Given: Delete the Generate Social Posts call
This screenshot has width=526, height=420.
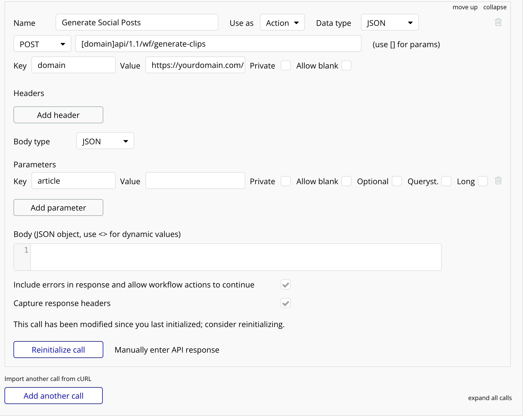Looking at the screenshot, I should (x=498, y=22).
